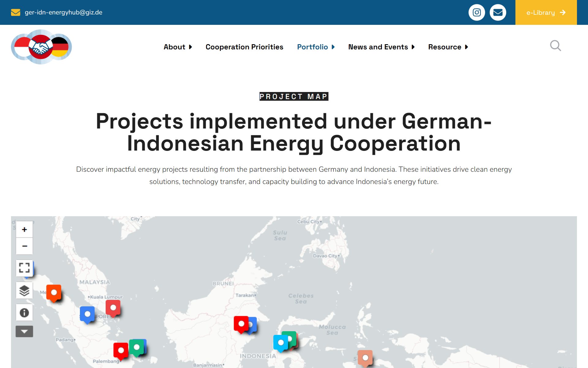588x368 pixels.
Task: Zoom out the map with minus button
Action: 24,246
